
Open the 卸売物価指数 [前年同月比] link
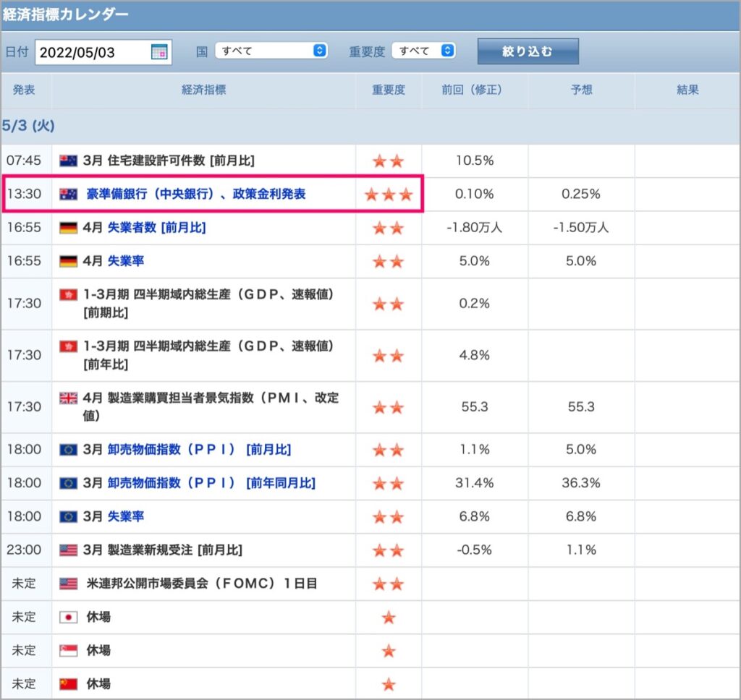(x=211, y=483)
